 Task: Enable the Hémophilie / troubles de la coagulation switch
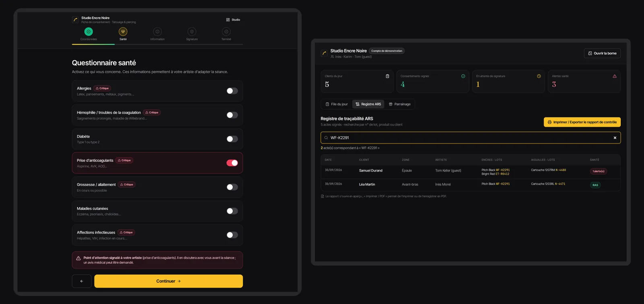[x=232, y=115]
